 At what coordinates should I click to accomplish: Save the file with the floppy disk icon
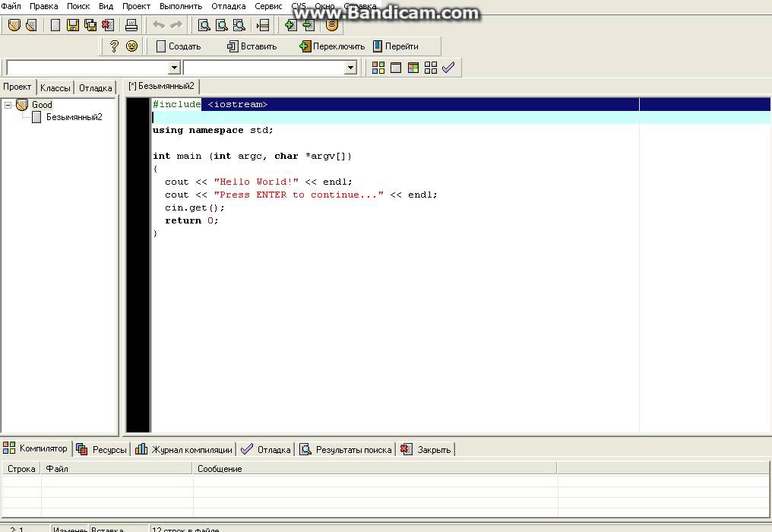(x=73, y=24)
